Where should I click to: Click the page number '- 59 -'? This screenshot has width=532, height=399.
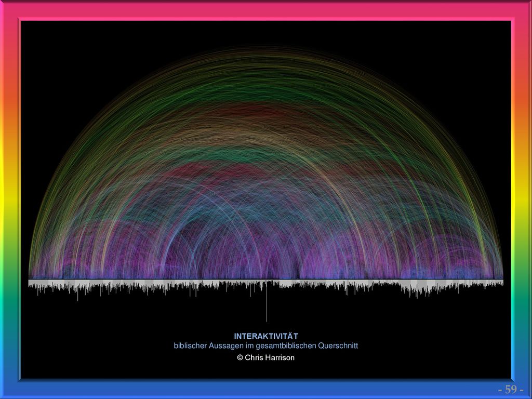tap(511, 389)
